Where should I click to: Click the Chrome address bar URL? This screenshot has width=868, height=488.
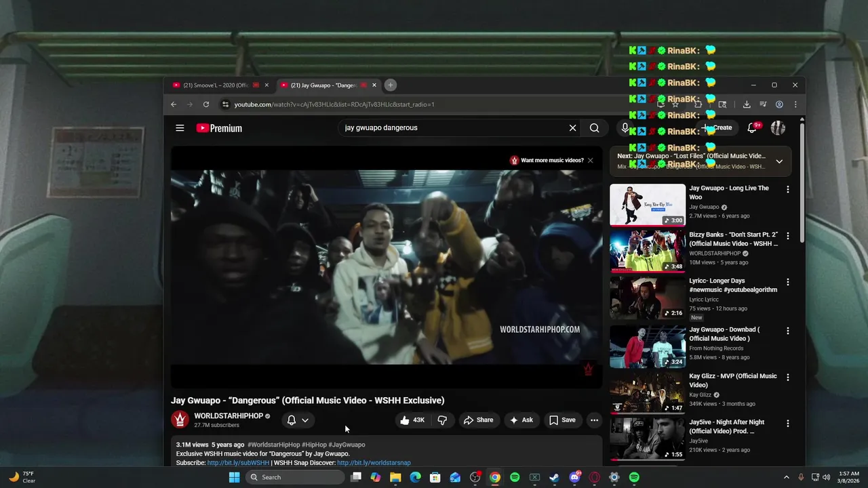(x=334, y=104)
